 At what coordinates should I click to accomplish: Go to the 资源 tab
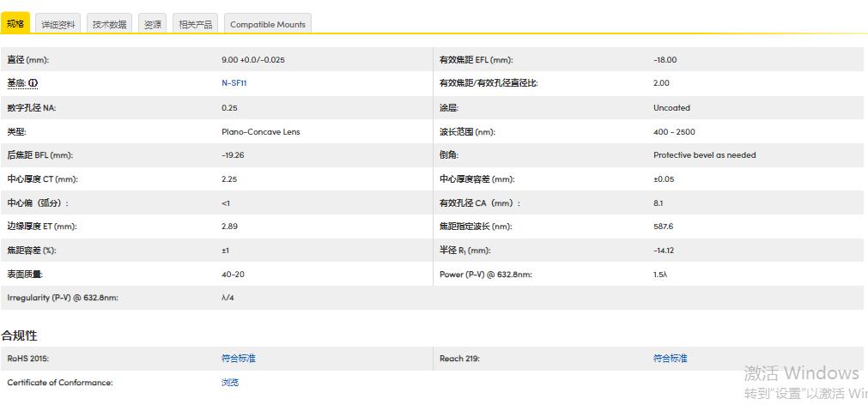(x=153, y=25)
